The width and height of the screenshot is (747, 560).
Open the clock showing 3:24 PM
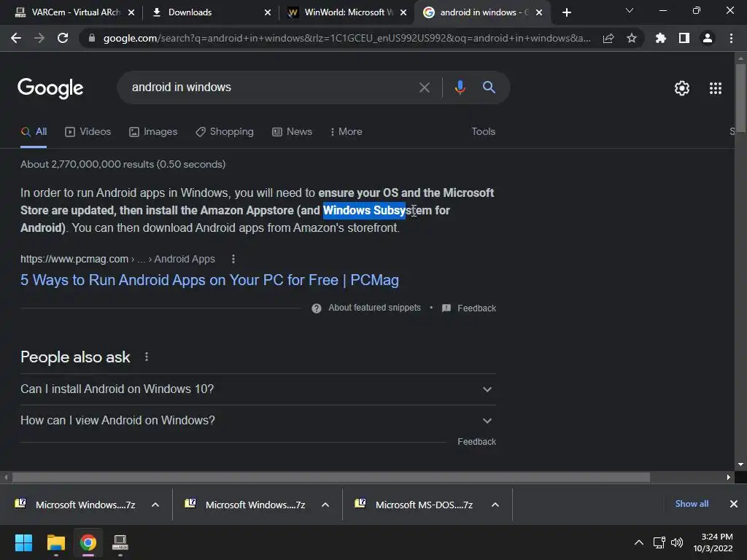point(713,542)
